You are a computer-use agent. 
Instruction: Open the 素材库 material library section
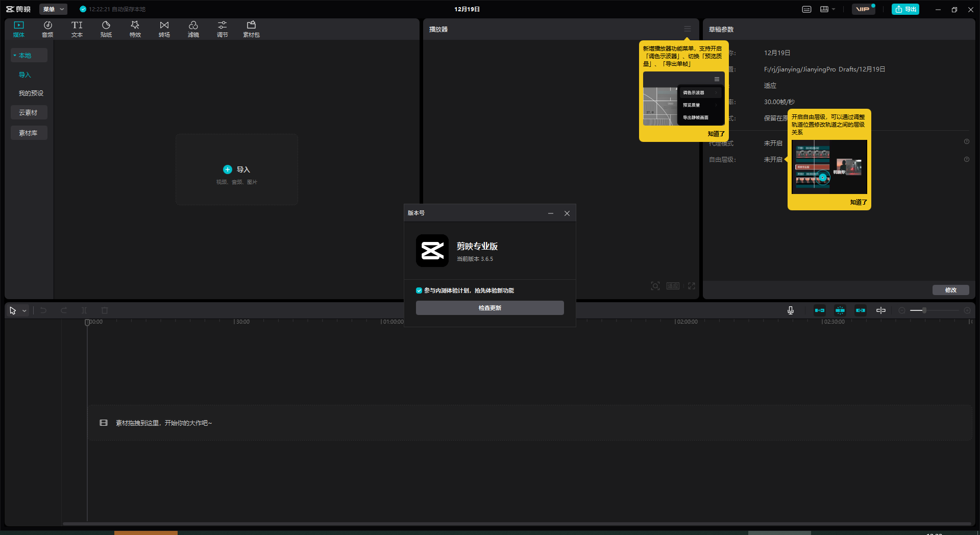[x=29, y=133]
